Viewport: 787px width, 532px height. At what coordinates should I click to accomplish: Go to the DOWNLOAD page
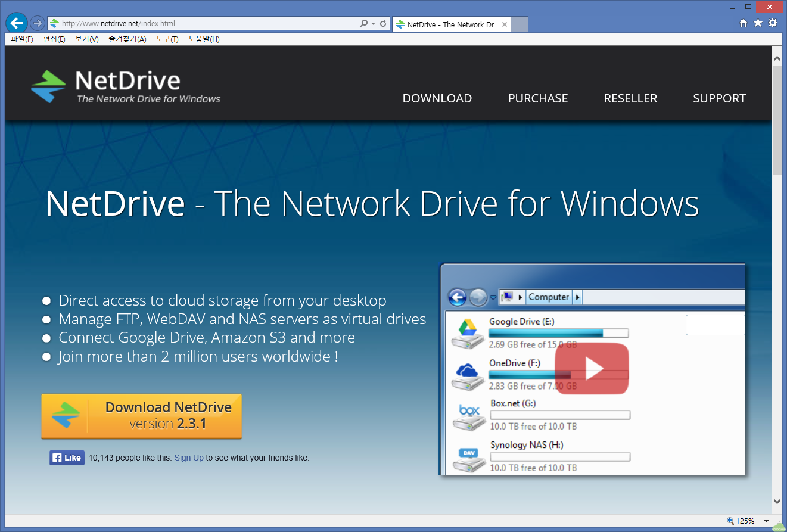(x=437, y=98)
